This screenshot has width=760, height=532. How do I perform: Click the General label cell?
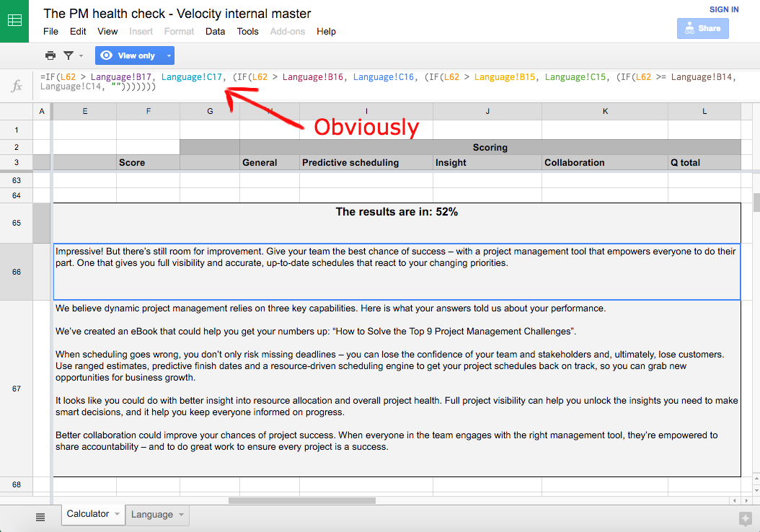coord(270,163)
